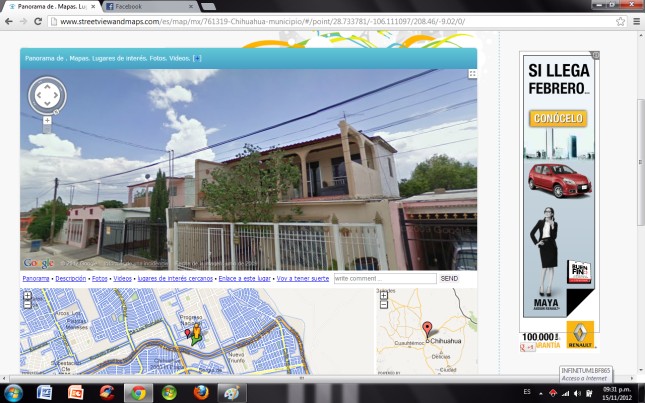Open the Chrome menu button
Viewport: 645px width, 403px height.
pos(635,21)
